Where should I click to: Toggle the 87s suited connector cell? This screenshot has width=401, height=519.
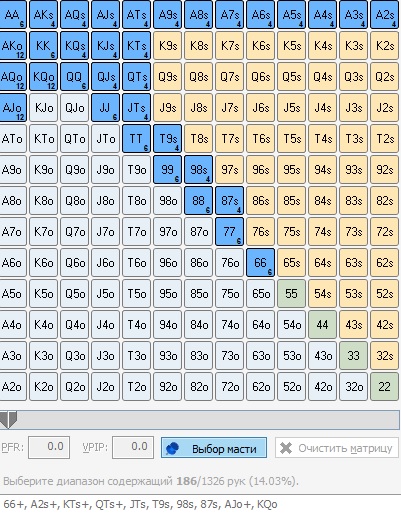point(229,201)
